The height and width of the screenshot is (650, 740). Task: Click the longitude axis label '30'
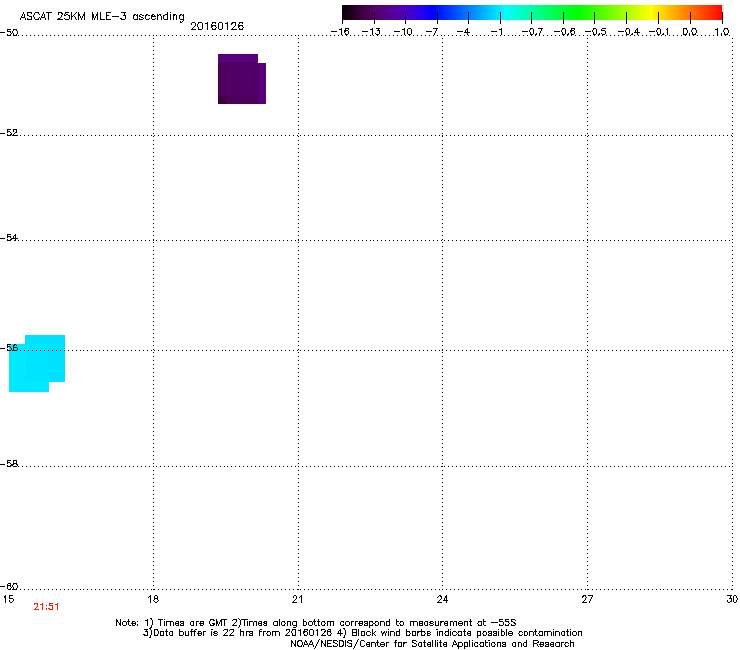[x=732, y=599]
